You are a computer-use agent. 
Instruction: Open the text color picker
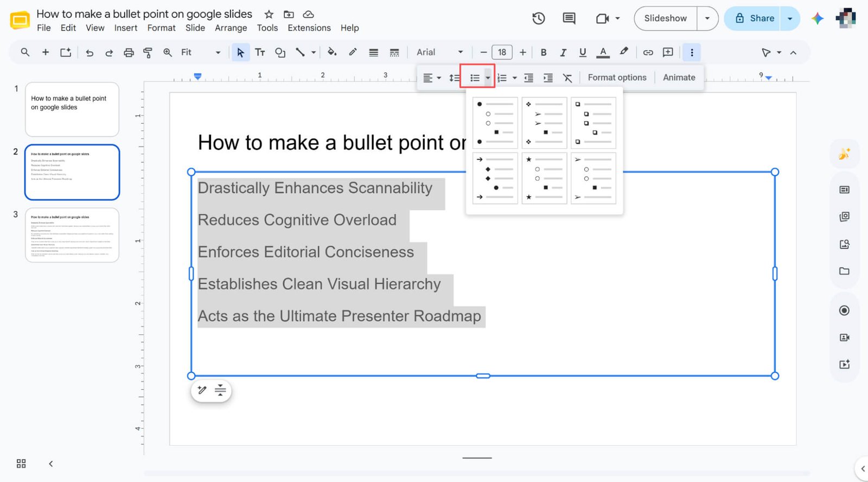[x=603, y=53]
